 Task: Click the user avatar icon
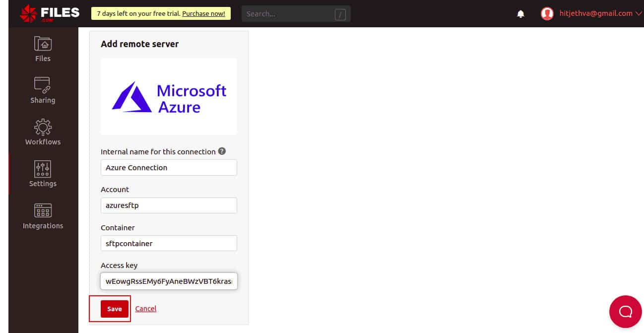(x=547, y=13)
